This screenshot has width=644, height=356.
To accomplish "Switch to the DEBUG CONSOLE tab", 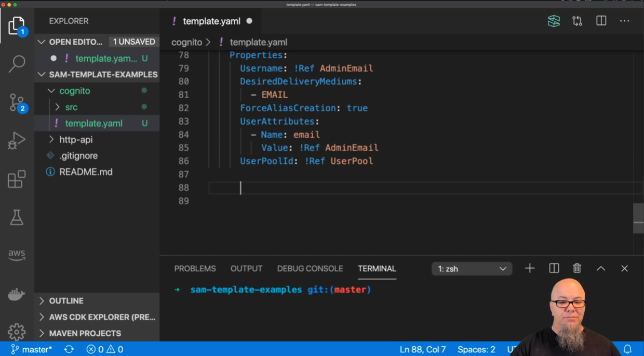I will click(x=310, y=268).
